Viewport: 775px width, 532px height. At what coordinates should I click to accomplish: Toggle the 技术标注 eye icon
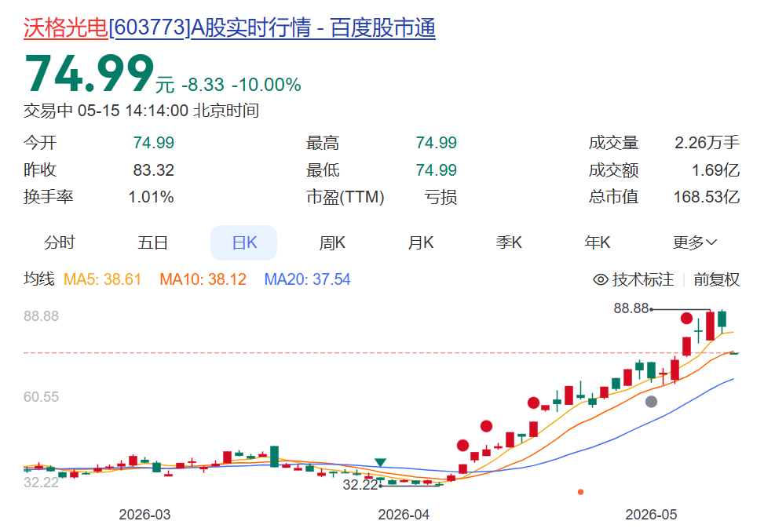[601, 279]
